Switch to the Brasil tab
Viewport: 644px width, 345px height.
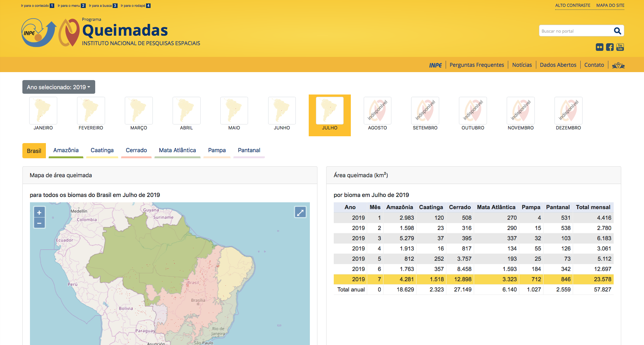click(x=34, y=151)
